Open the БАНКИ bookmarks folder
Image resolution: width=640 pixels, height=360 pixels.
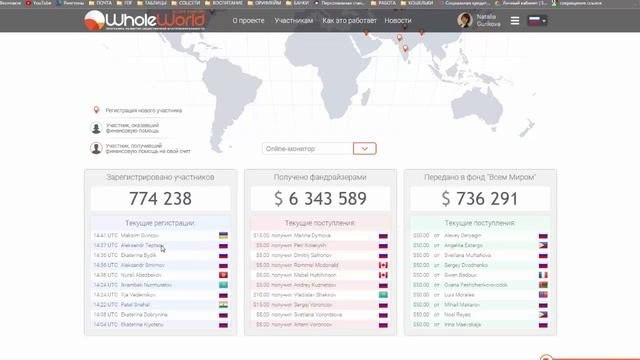coord(298,3)
